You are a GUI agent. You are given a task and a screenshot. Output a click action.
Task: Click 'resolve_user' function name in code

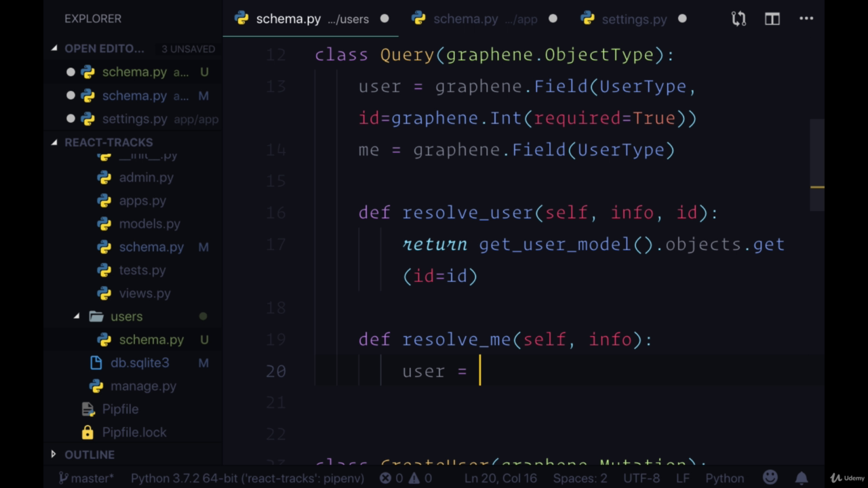click(468, 213)
